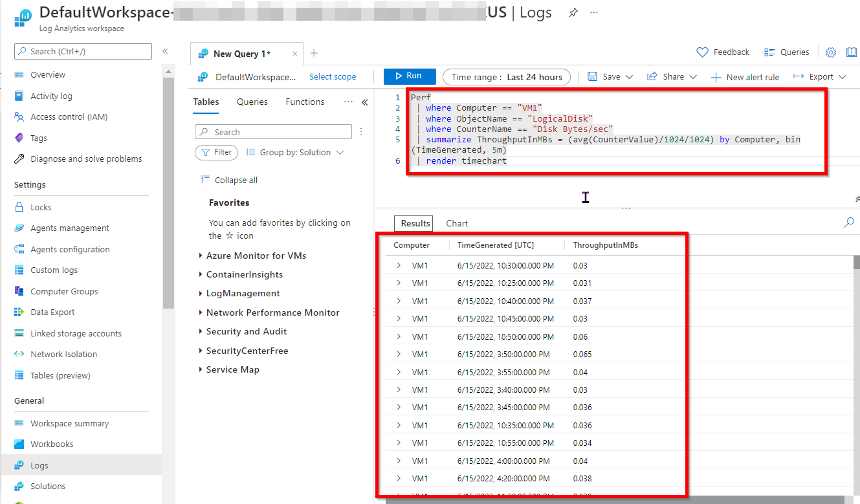
Task: Open the Time range Last 24 hours picker
Action: tap(507, 77)
